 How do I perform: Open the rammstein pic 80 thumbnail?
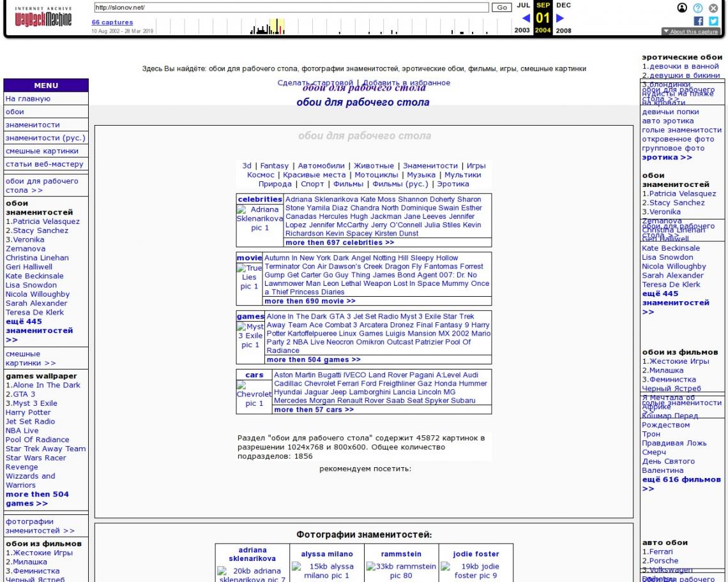pos(401,571)
